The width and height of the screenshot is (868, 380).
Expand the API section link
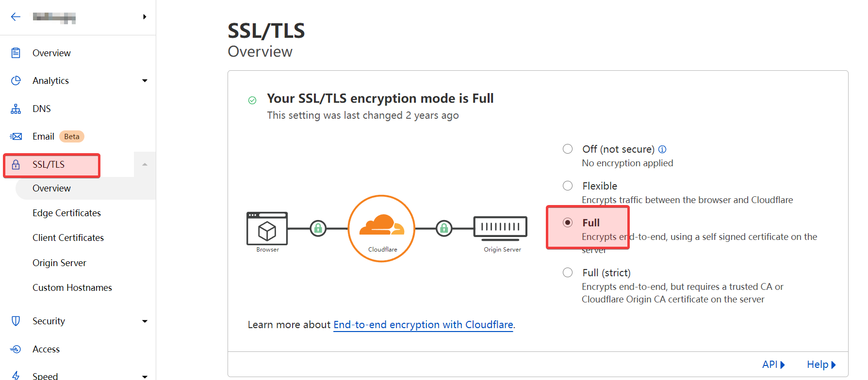tap(773, 364)
